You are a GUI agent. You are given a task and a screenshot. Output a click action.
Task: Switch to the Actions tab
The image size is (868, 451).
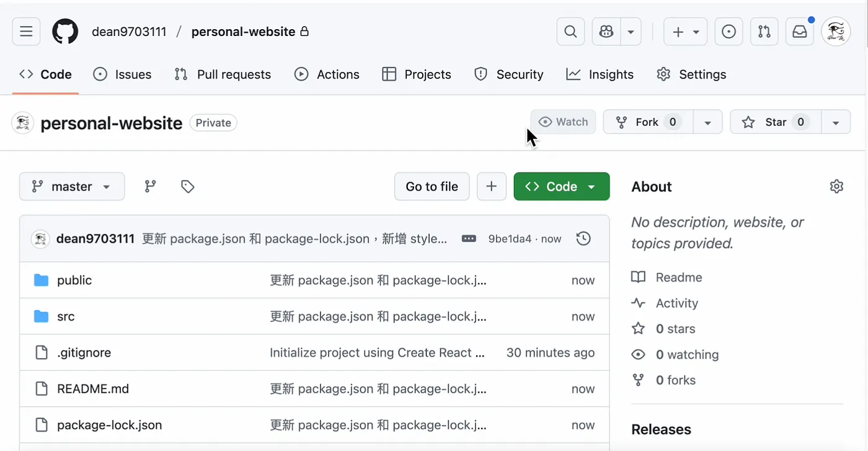327,74
